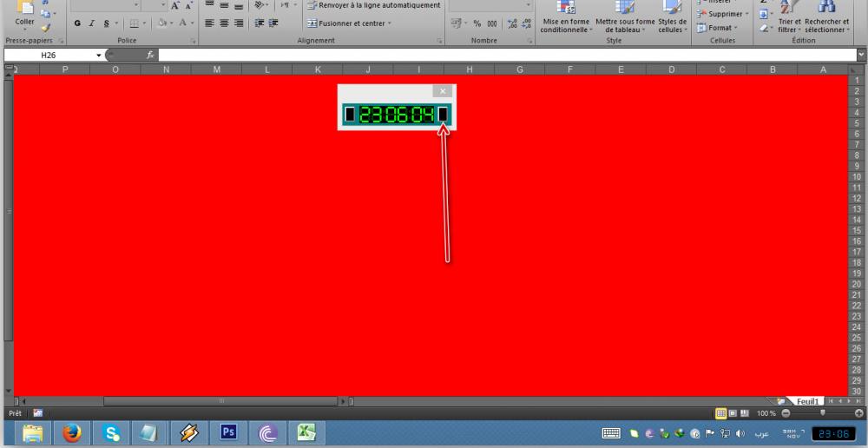
Task: Click eraser clear icon in Édition
Action: (764, 28)
